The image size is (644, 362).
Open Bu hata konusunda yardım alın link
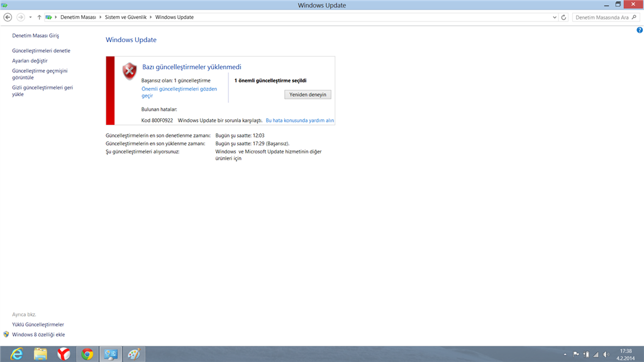point(300,121)
